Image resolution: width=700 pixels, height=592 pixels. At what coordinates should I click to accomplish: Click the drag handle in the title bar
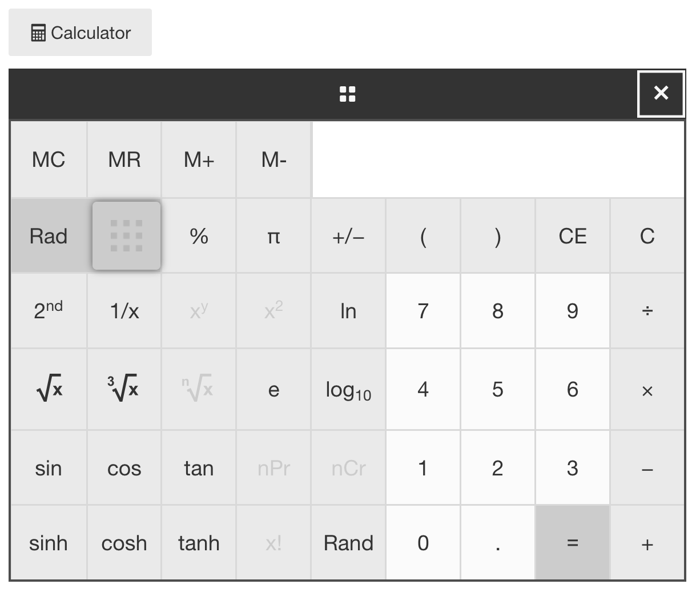(x=347, y=94)
